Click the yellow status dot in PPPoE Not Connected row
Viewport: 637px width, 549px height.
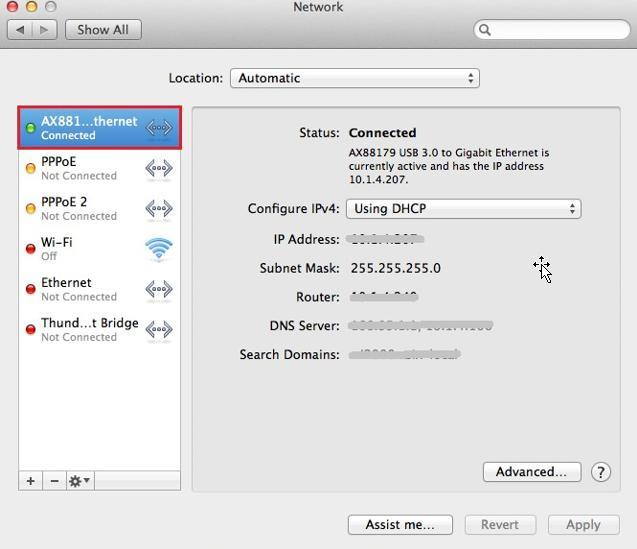point(30,168)
